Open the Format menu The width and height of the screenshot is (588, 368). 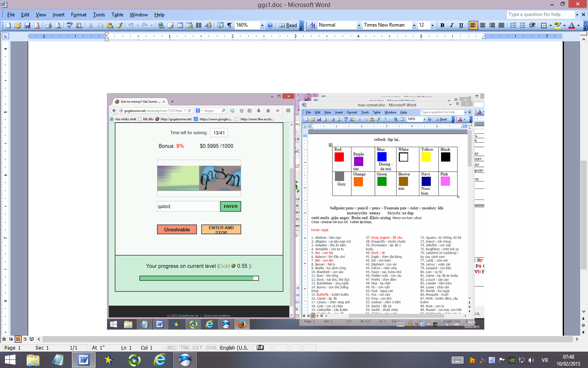pos(78,15)
